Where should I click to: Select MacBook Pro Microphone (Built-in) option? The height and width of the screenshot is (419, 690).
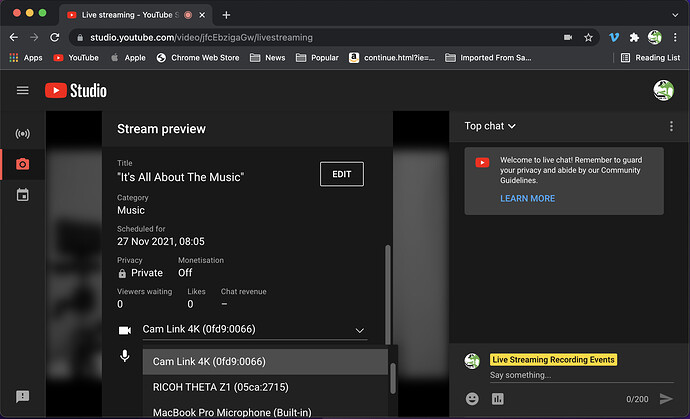(x=265, y=410)
